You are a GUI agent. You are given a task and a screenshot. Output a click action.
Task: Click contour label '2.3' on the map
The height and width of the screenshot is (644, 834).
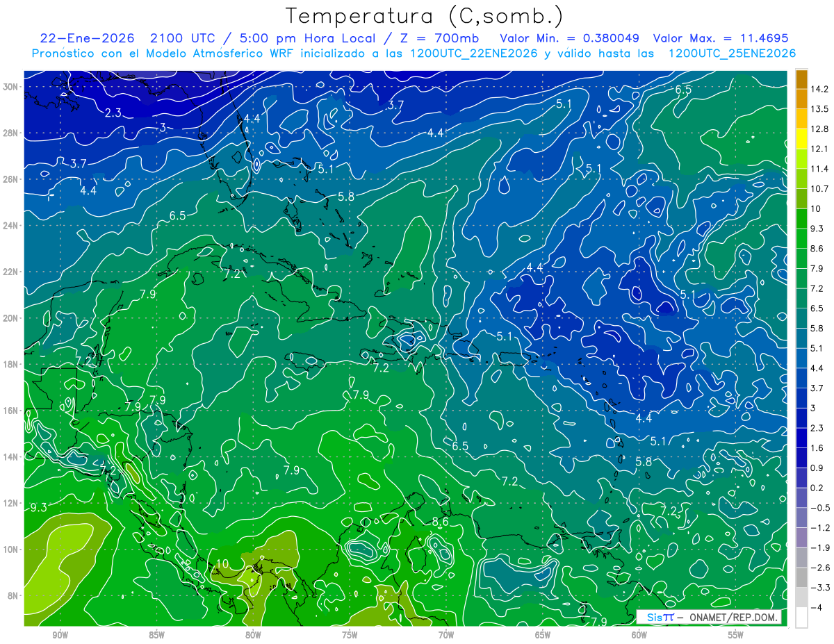(113, 113)
